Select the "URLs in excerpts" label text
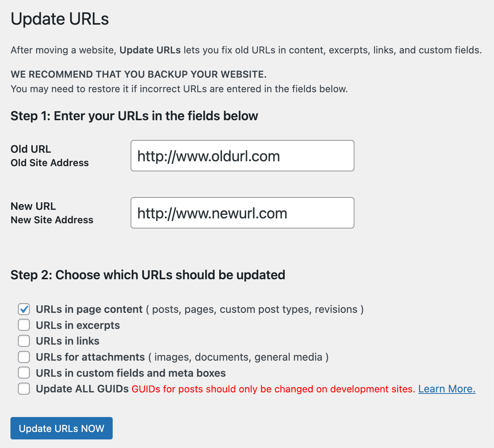 point(78,326)
